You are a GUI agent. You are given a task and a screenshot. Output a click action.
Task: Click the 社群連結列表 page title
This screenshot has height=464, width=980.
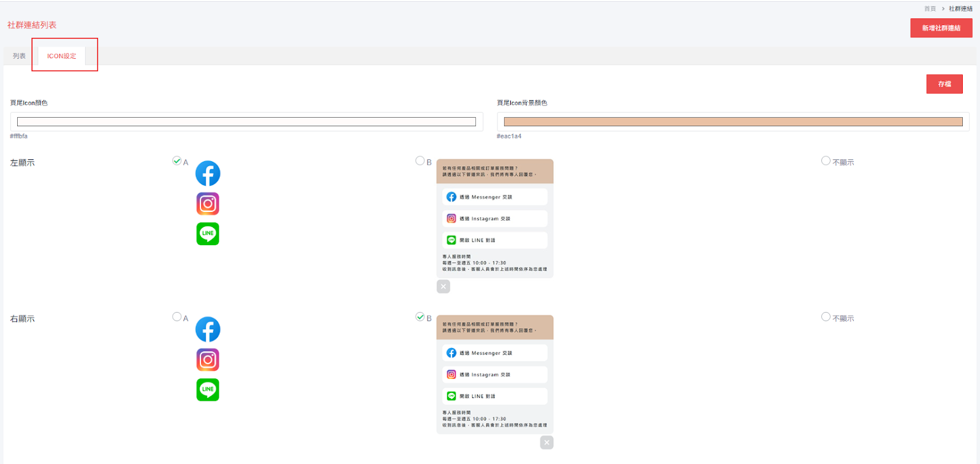pos(32,25)
